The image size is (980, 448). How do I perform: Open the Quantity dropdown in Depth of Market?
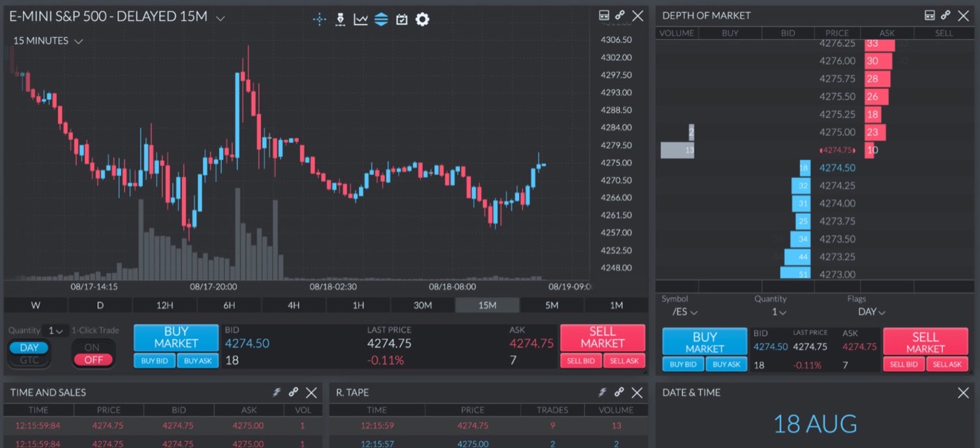(x=779, y=311)
